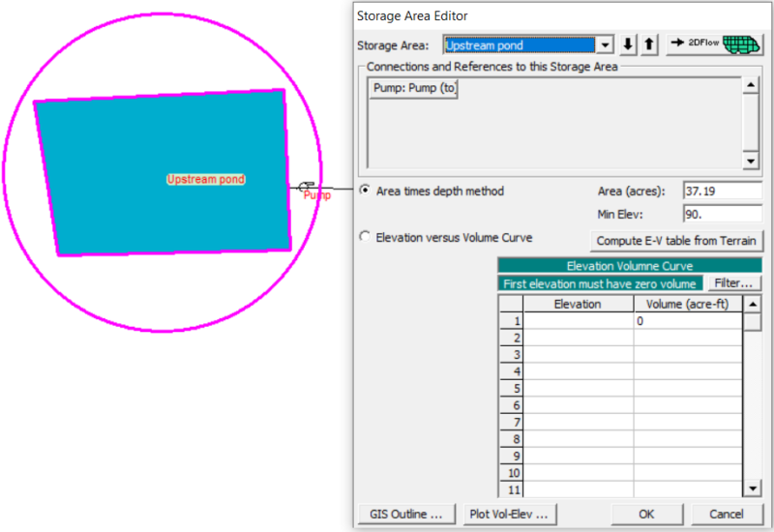This screenshot has height=532, width=774.
Task: Click the up arrow storage area navigator
Action: (x=649, y=44)
